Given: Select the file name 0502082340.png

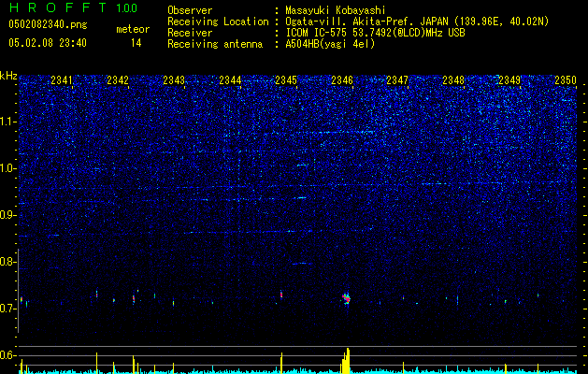Looking at the screenshot, I should [48, 24].
